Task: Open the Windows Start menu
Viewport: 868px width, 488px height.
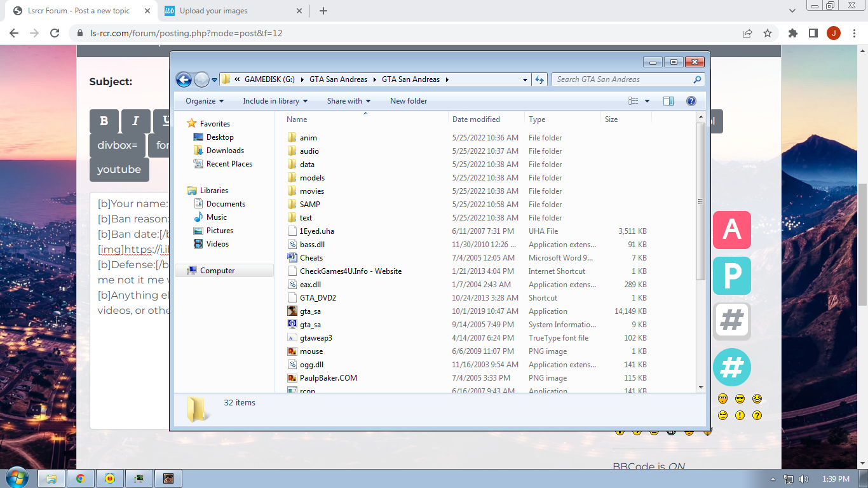Action: pos(17,478)
